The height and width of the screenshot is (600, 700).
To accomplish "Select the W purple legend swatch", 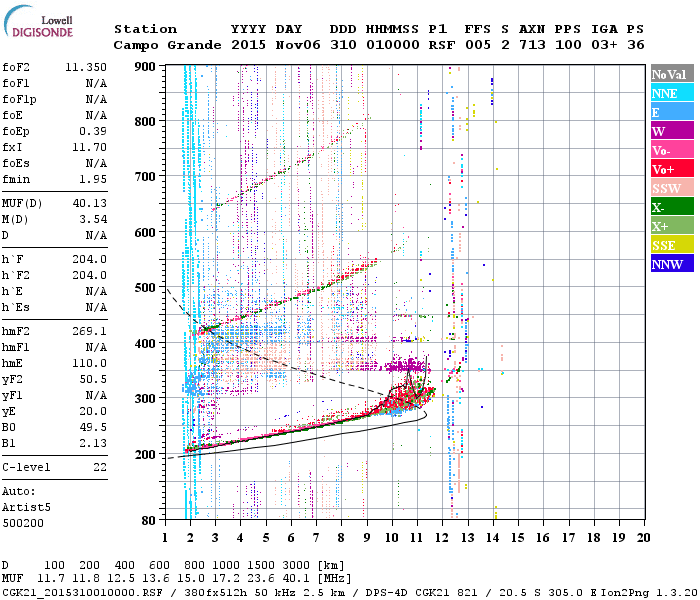I will click(x=672, y=131).
